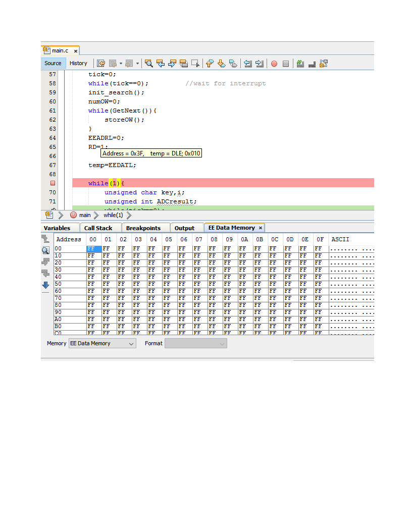Click grey right-arrow memory sidebar icon
The image size is (410, 532).
(45, 262)
